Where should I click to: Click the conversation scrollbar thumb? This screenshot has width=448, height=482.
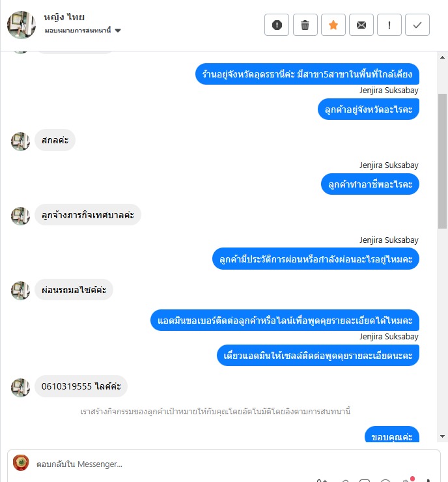tap(442, 161)
